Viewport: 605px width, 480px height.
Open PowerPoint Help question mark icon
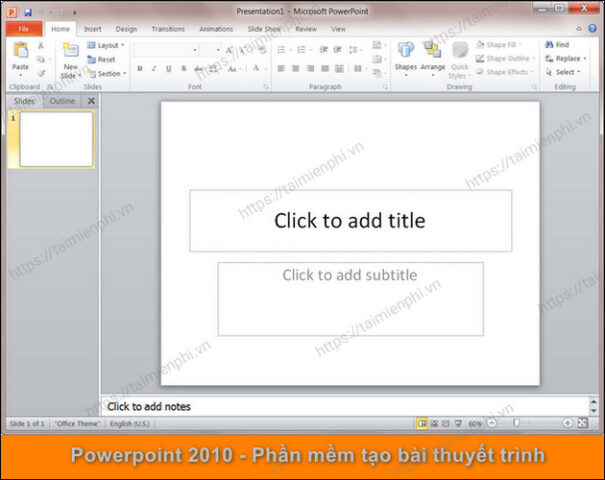[x=592, y=29]
